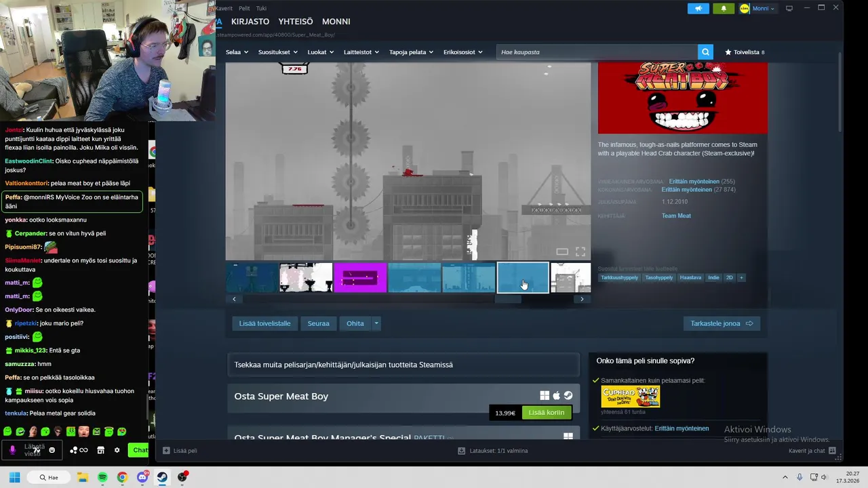
Task: Open the YHTEISÖ tab
Action: click(296, 22)
